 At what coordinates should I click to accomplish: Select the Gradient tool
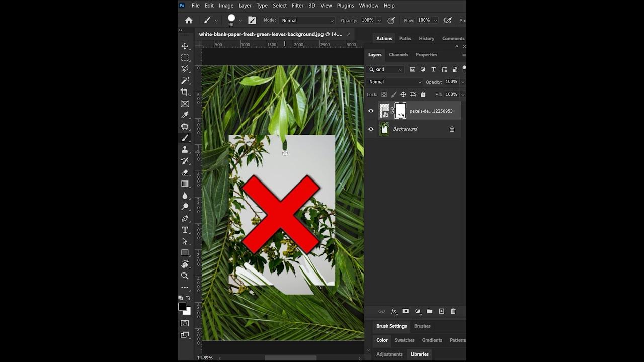point(185,184)
